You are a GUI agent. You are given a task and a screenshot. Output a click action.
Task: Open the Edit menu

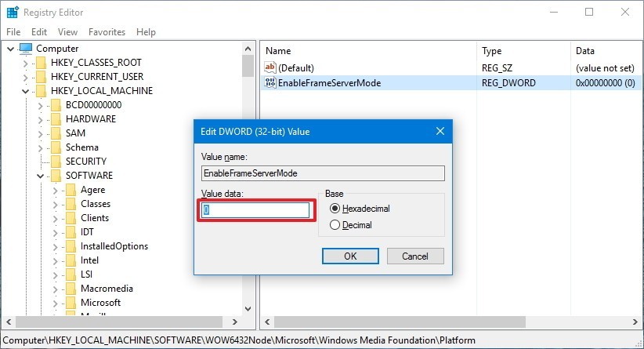39,32
